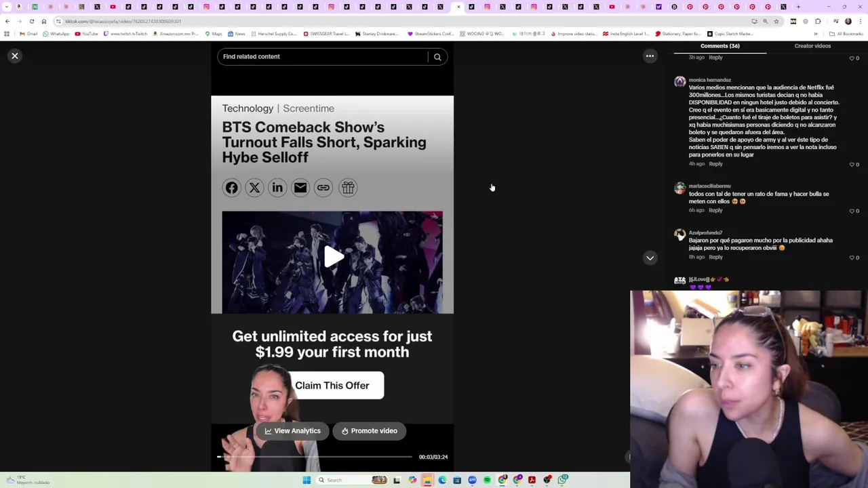Reload the page with the refresh icon
This screenshot has height=488, width=868.
pyautogui.click(x=32, y=22)
